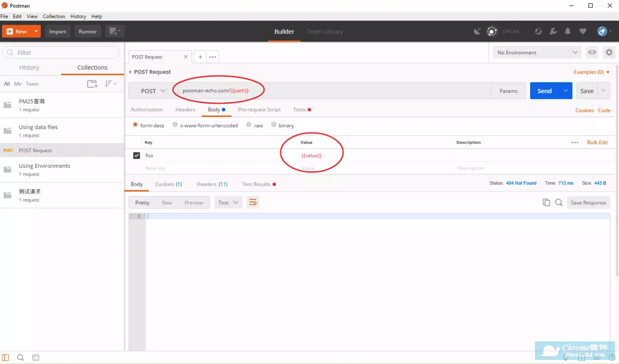Open Tests tab
Screen dimensions: 619x364
(x=302, y=109)
